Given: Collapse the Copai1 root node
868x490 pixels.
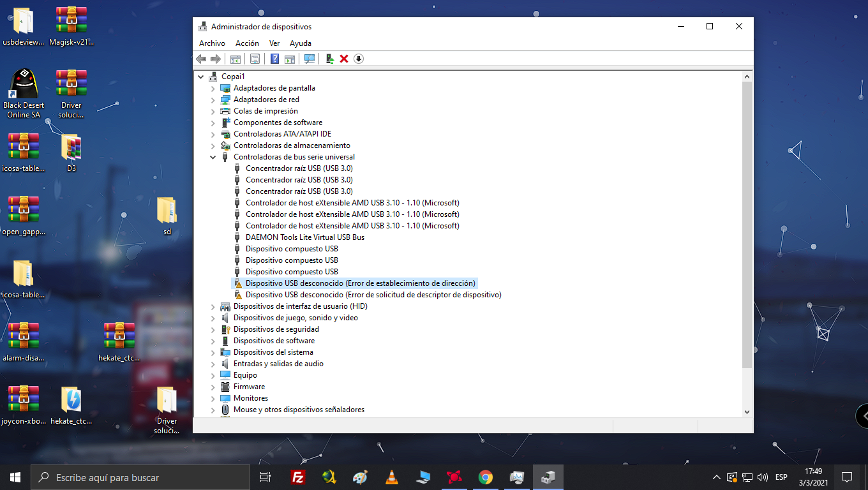Looking at the screenshot, I should pyautogui.click(x=201, y=77).
